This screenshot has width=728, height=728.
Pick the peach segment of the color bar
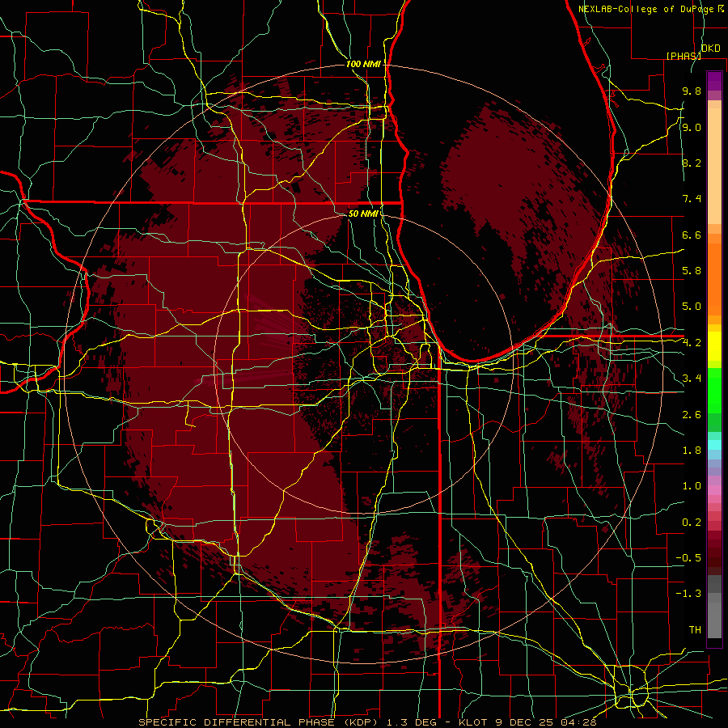714,167
